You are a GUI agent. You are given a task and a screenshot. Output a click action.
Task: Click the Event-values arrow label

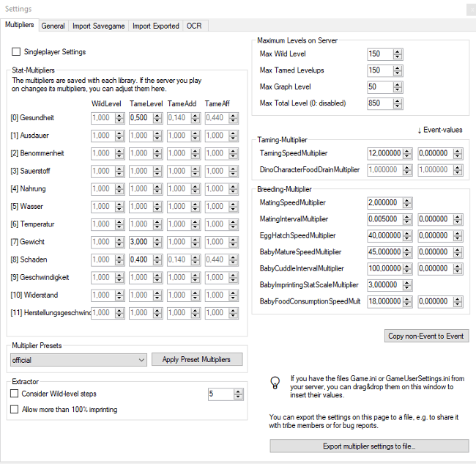(439, 130)
